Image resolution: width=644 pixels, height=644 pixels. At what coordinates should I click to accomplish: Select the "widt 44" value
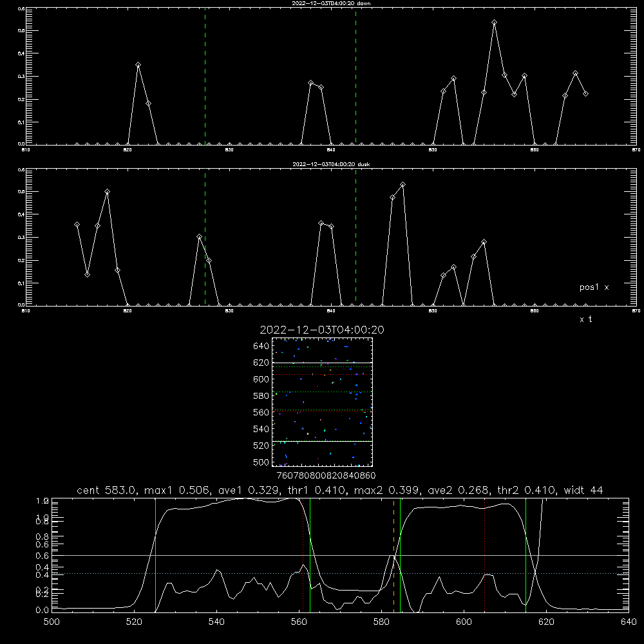click(583, 490)
